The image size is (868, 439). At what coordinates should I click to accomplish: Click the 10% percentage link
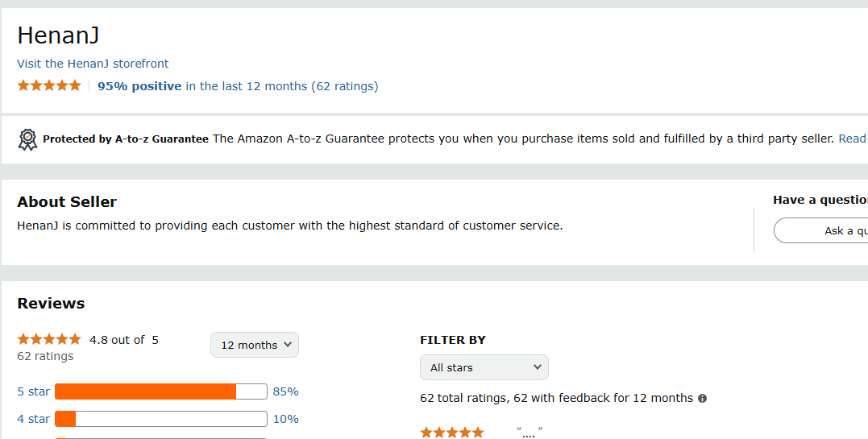tap(285, 419)
